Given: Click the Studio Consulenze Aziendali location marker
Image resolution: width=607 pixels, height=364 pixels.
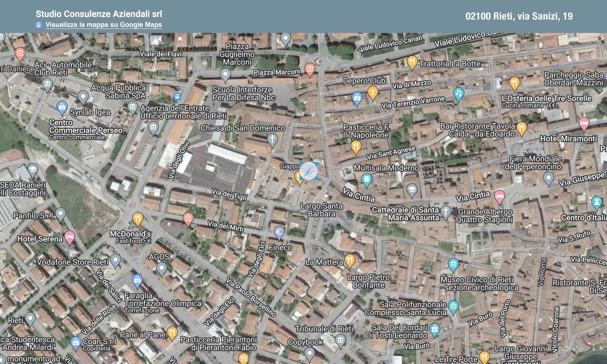Looking at the screenshot, I should click(x=309, y=171).
